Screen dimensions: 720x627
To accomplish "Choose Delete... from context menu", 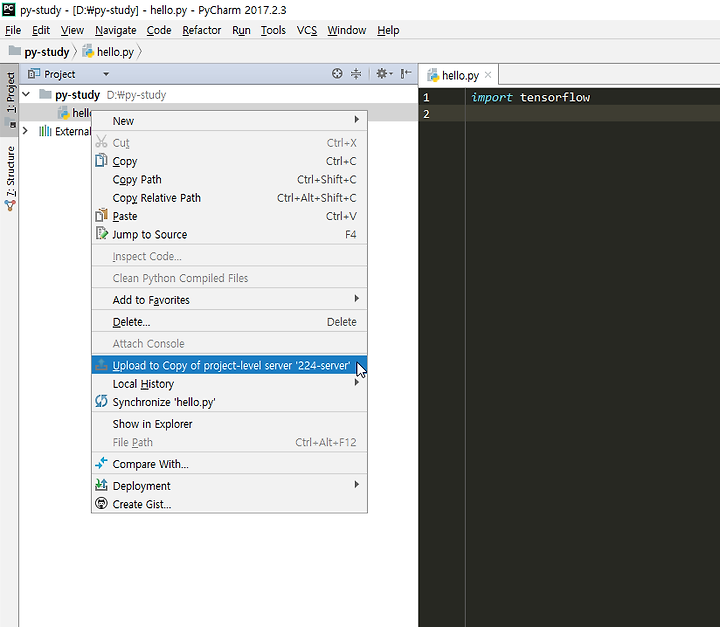I will pyautogui.click(x=229, y=322).
